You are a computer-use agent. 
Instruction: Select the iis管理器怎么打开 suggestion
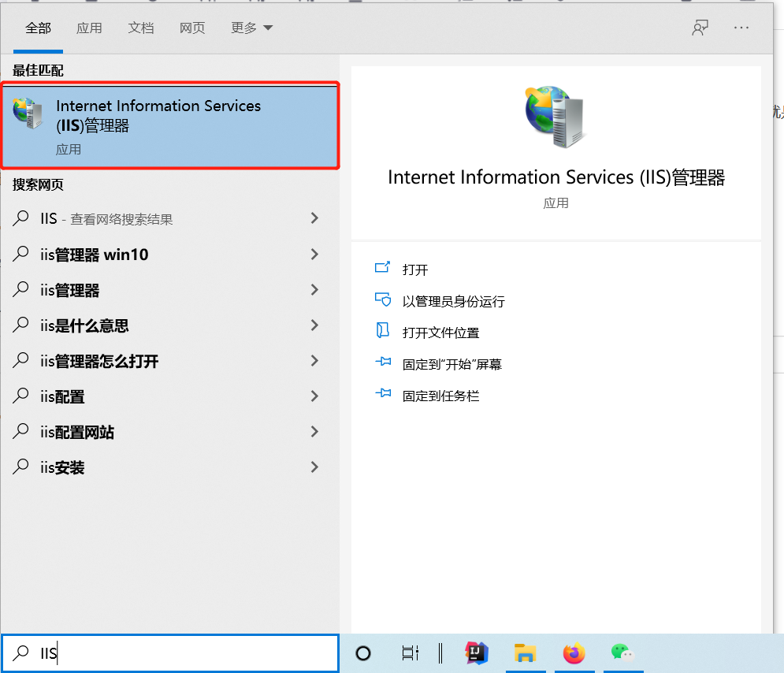coord(170,361)
